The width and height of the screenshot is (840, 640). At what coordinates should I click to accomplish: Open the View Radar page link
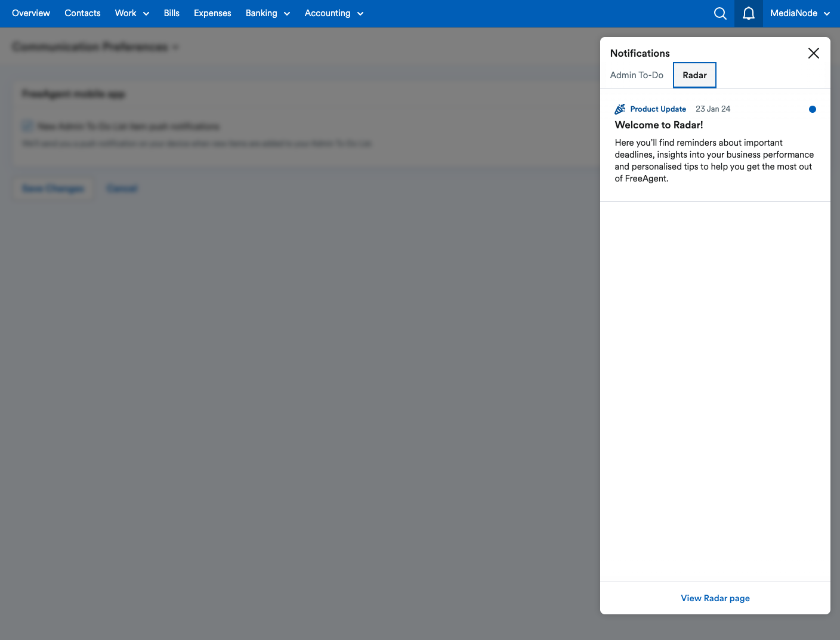click(x=715, y=598)
